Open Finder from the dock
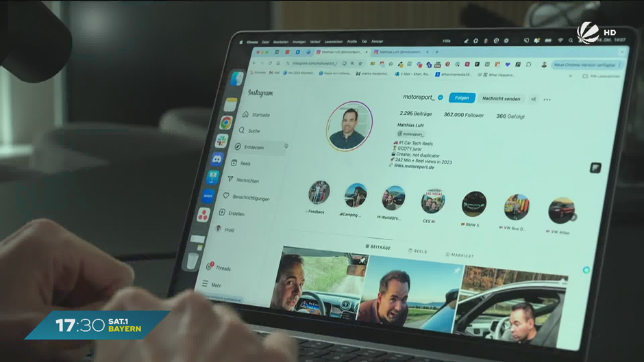Screen dimensions: 644x362 (x=236, y=78)
